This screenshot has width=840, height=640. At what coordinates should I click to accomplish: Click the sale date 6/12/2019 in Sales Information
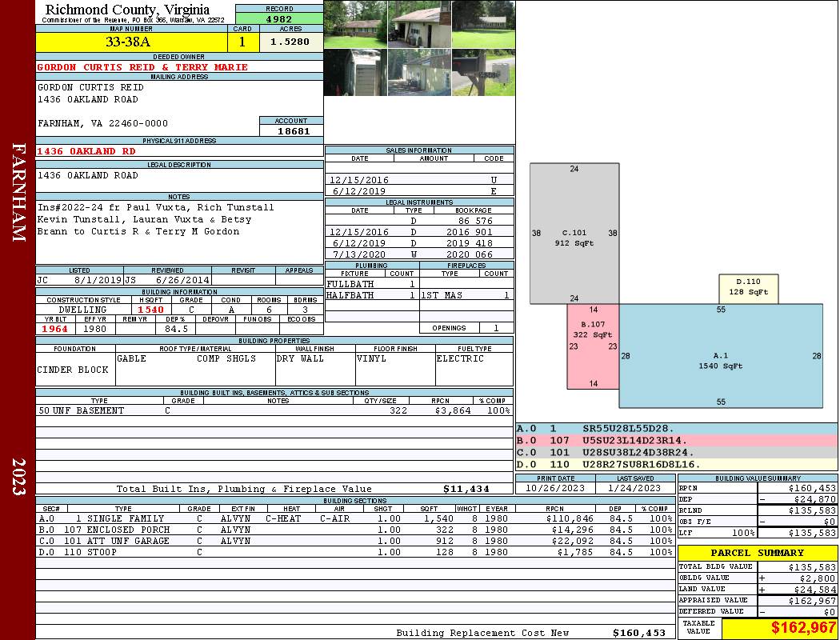359,191
